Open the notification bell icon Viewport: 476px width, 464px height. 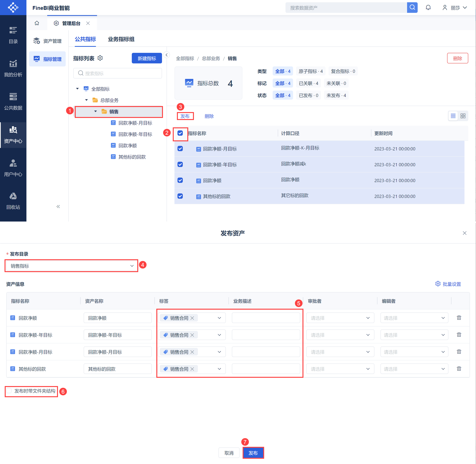tap(428, 8)
